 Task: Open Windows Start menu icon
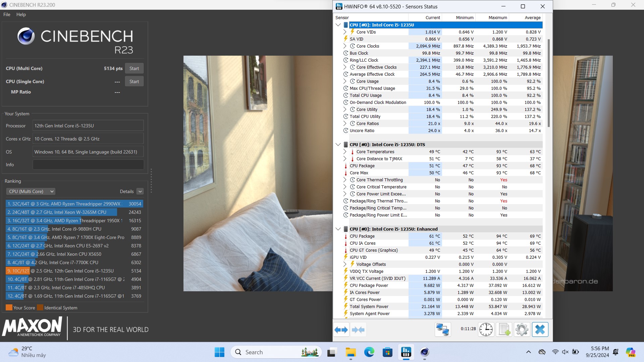click(x=220, y=352)
